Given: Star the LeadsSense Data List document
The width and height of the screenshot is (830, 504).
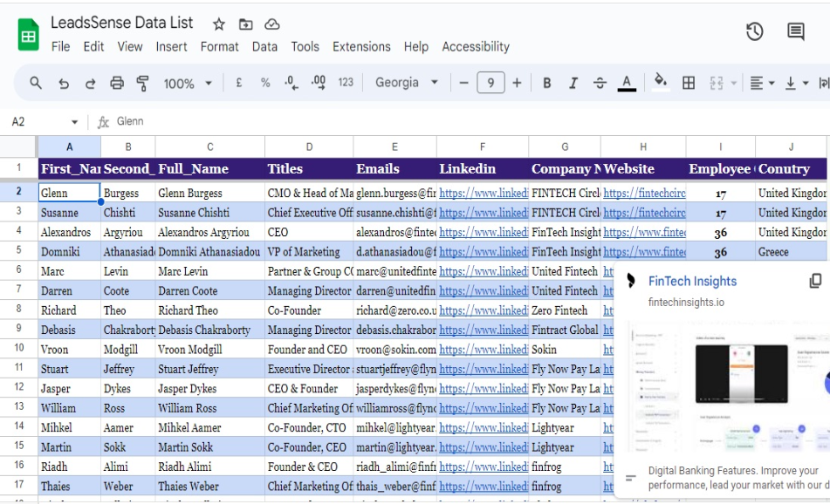Looking at the screenshot, I should (218, 24).
